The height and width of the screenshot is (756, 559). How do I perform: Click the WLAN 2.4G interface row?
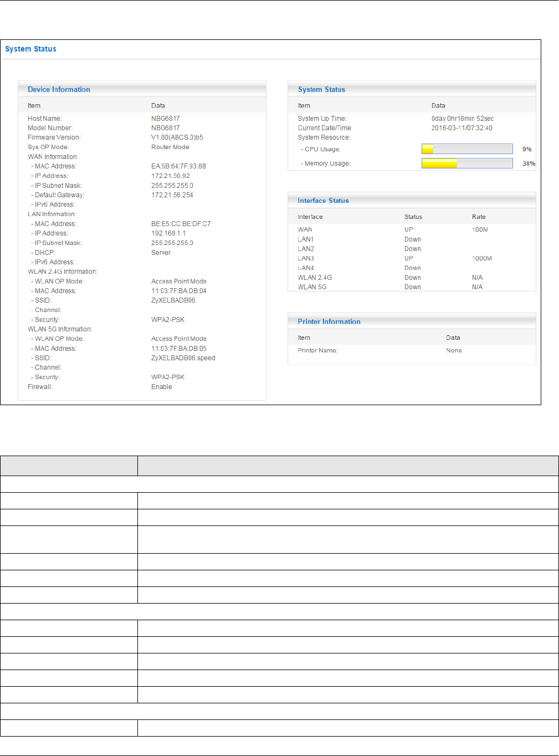point(412,278)
